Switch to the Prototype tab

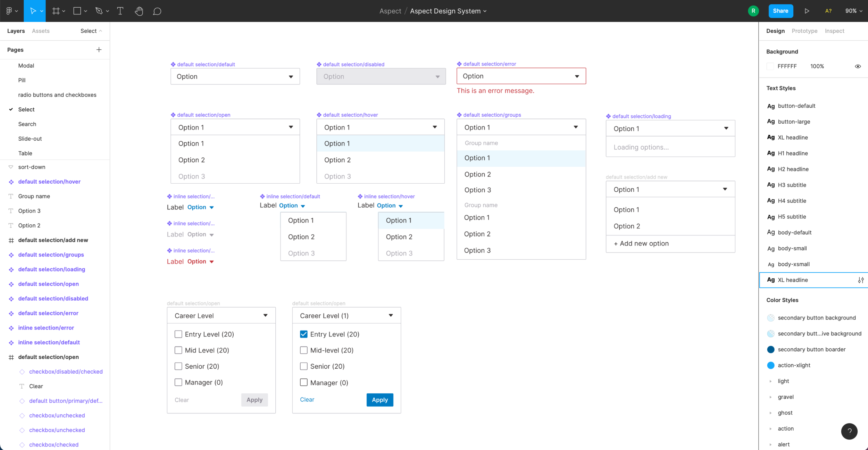[804, 31]
